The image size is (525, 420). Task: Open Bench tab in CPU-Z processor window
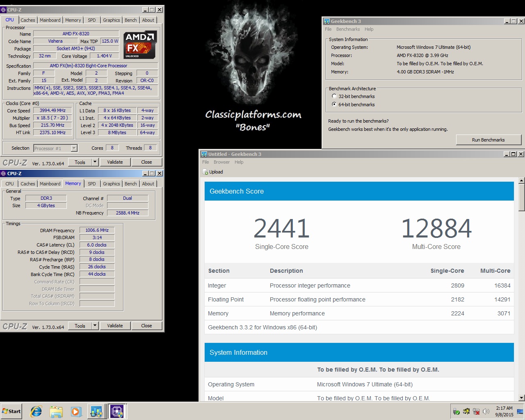point(131,20)
